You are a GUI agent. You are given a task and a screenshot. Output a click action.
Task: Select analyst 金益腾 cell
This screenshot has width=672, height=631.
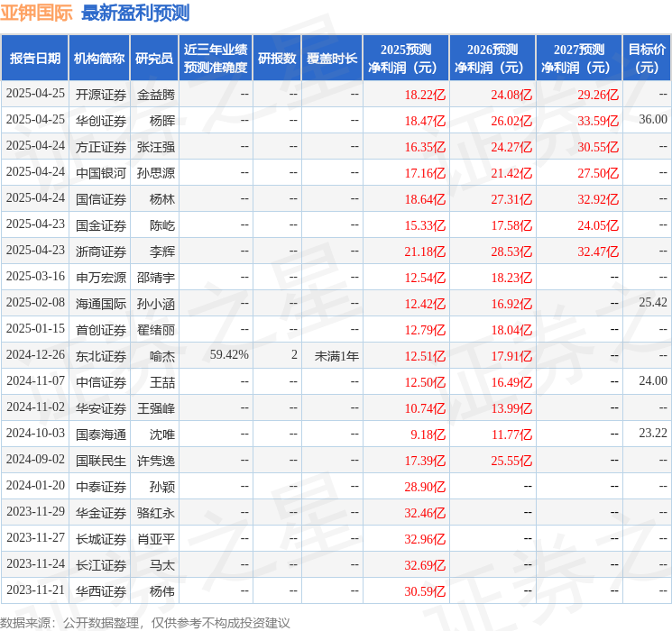[155, 95]
